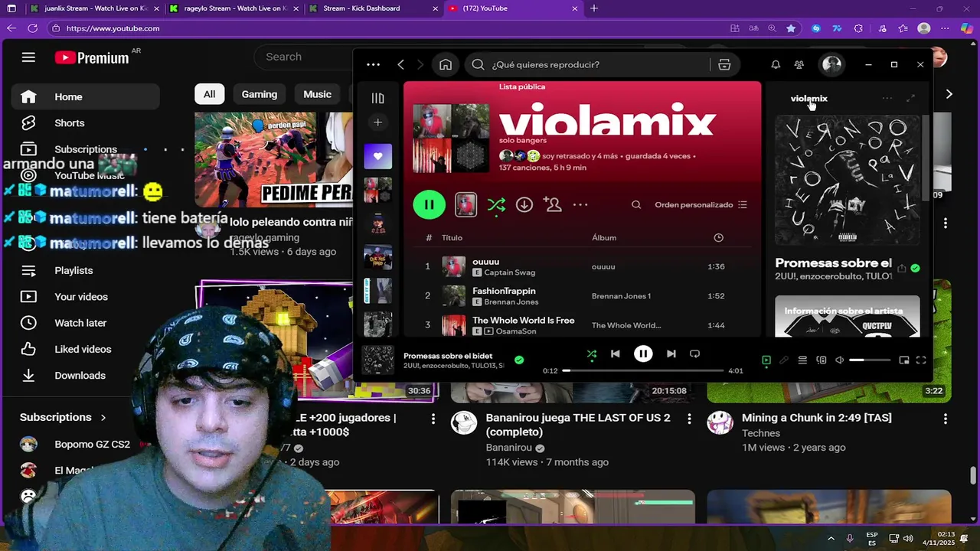Open a new browser tab
Image resolution: width=980 pixels, height=551 pixels.
594,8
